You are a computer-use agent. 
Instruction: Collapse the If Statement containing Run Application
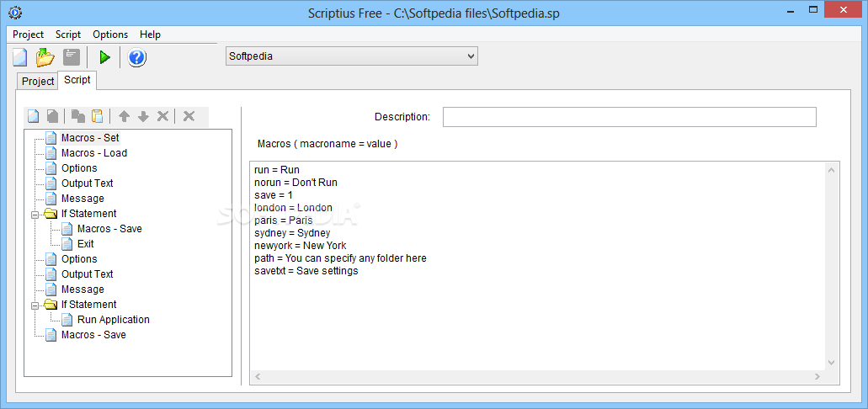pyautogui.click(x=35, y=305)
